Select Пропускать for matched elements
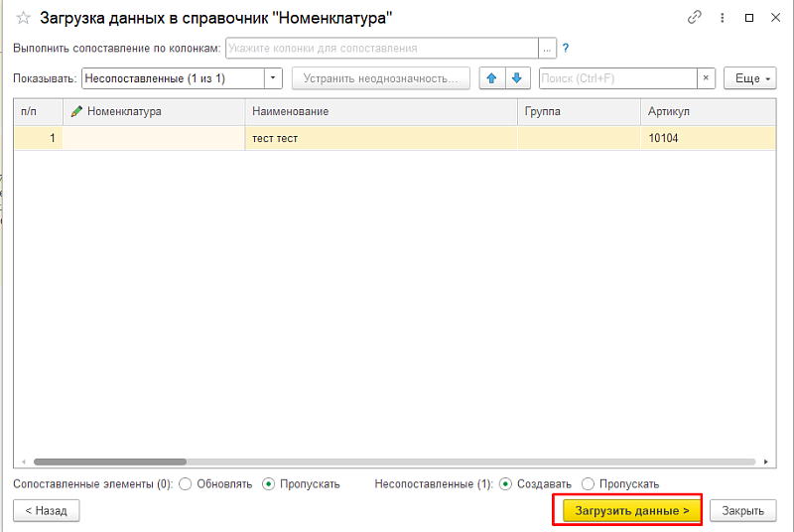 coord(268,484)
